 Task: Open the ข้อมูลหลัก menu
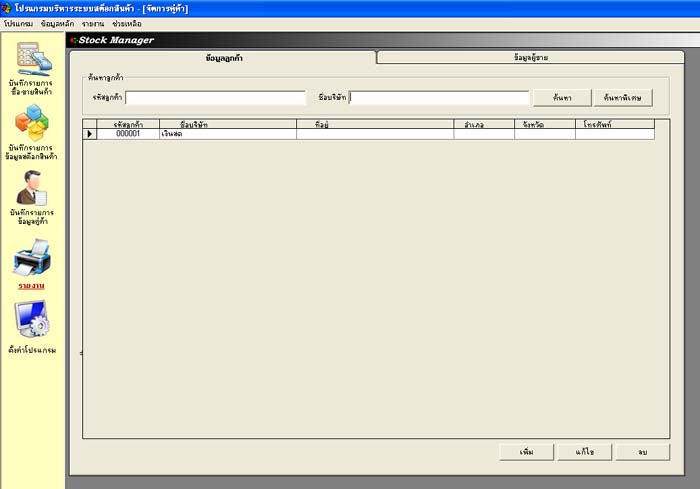pyautogui.click(x=58, y=23)
